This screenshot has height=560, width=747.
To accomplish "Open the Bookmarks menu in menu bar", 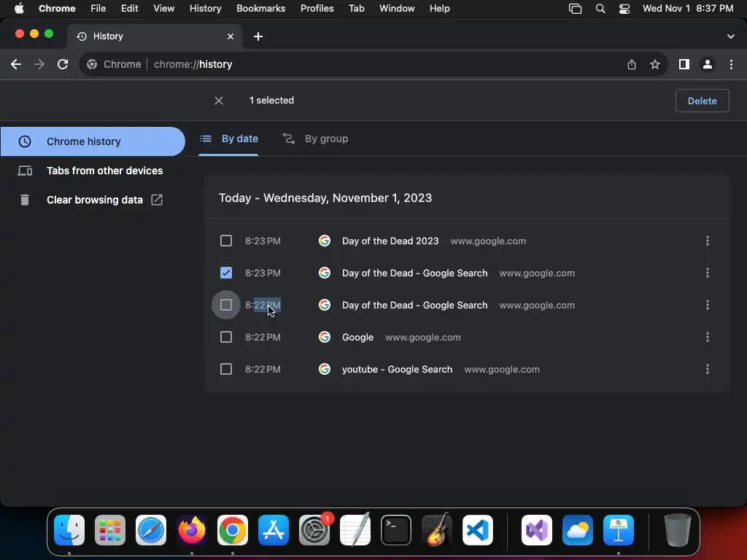I will (260, 9).
